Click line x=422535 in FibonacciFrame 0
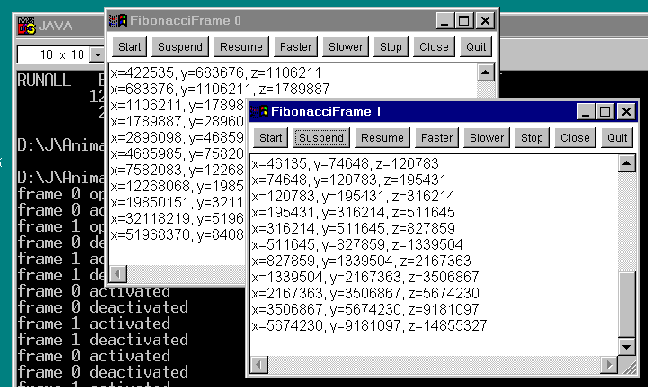648x387 pixels. (x=216, y=73)
